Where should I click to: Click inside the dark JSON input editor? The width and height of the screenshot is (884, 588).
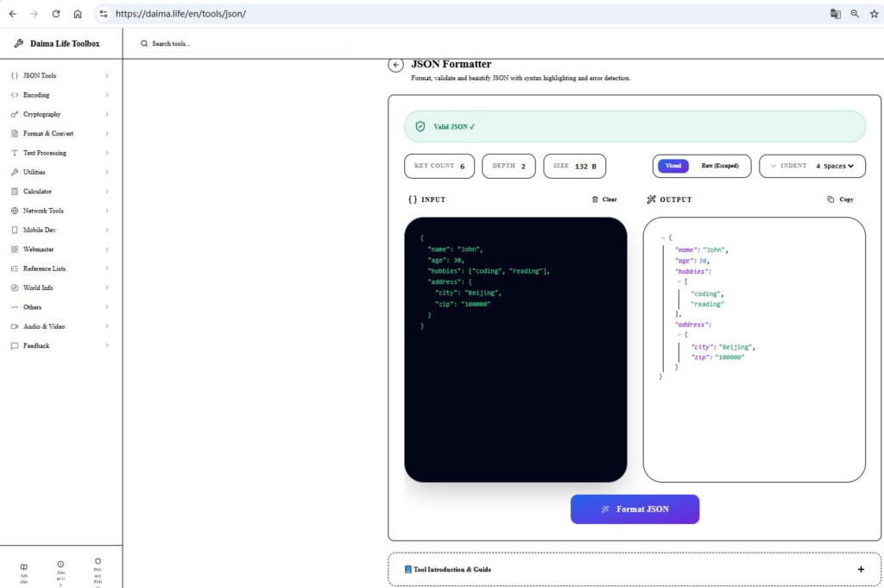[515, 350]
